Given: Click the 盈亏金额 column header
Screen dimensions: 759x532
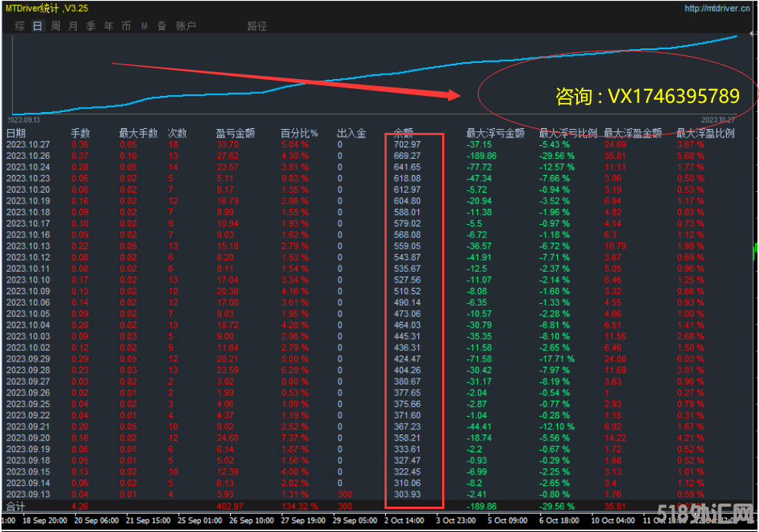Looking at the screenshot, I should (x=232, y=133).
